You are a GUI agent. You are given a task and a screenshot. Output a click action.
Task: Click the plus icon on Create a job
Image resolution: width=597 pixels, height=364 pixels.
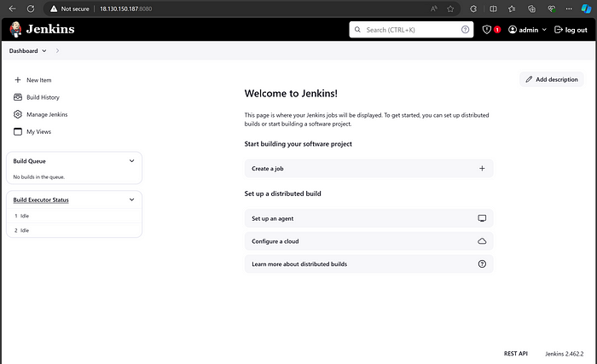point(482,168)
